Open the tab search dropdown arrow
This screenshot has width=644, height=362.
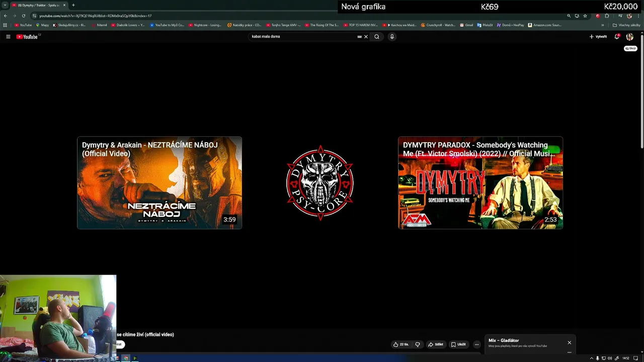pos(5,5)
